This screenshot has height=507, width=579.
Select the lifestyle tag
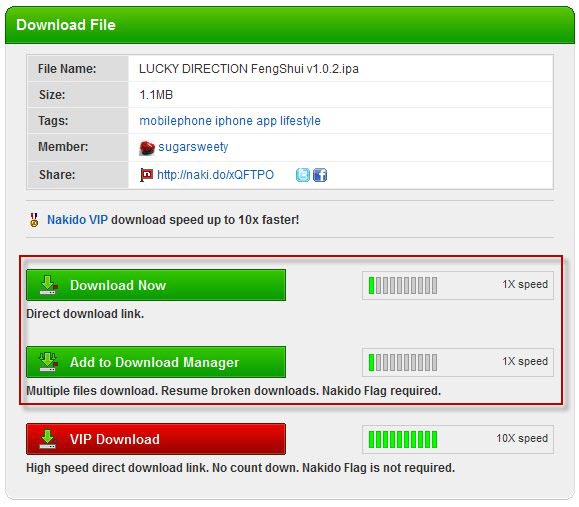click(x=300, y=121)
